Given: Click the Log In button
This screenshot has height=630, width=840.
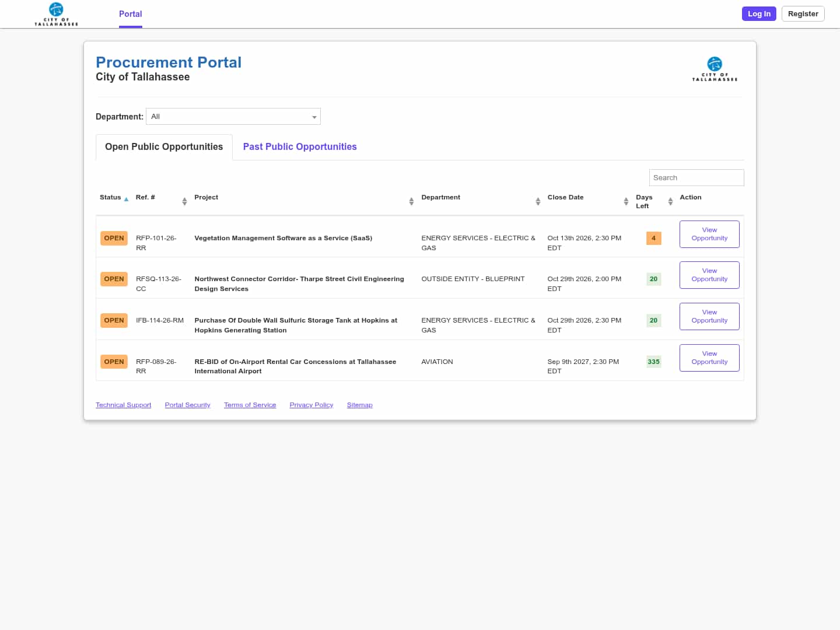Looking at the screenshot, I should click(759, 14).
